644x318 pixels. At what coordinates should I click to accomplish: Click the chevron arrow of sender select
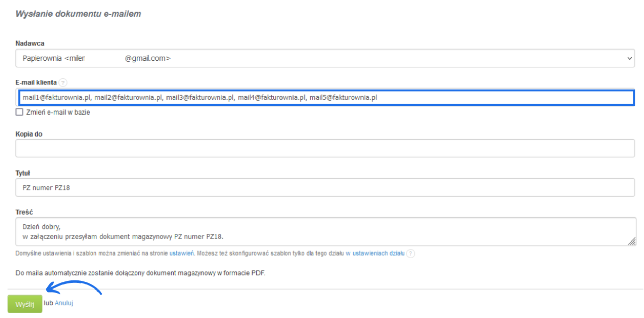click(x=629, y=58)
